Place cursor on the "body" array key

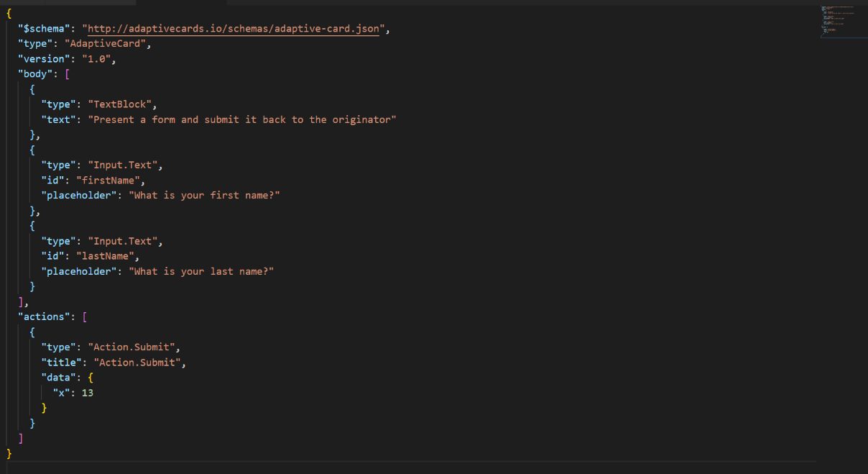pos(34,73)
